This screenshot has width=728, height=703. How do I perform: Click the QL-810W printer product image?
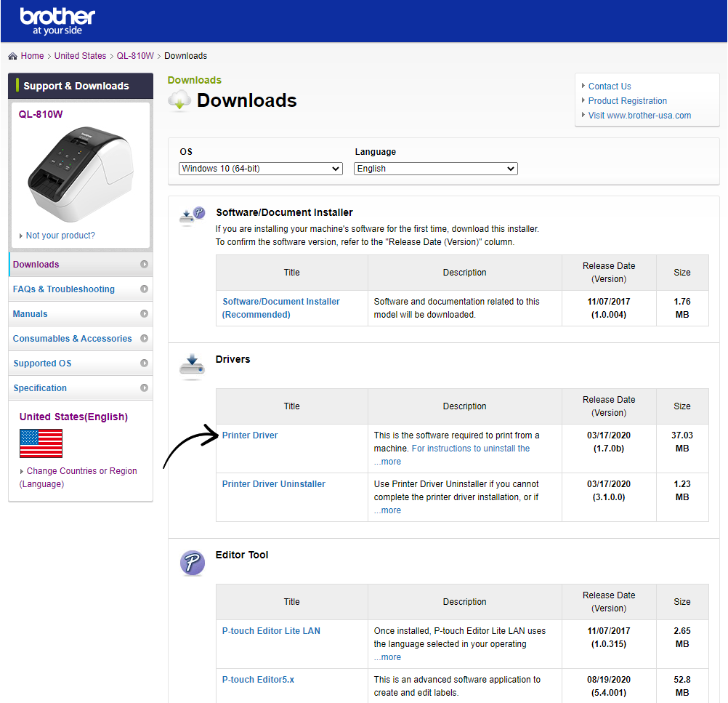coord(81,174)
